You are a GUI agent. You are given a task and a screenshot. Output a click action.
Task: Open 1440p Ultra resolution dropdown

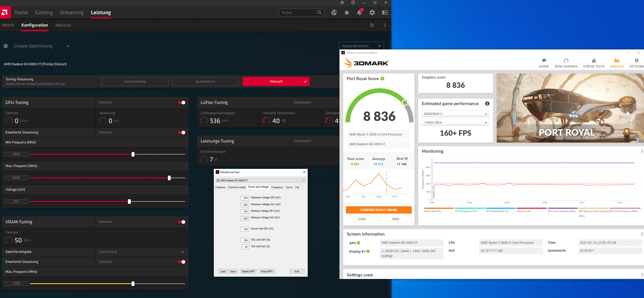(x=455, y=122)
